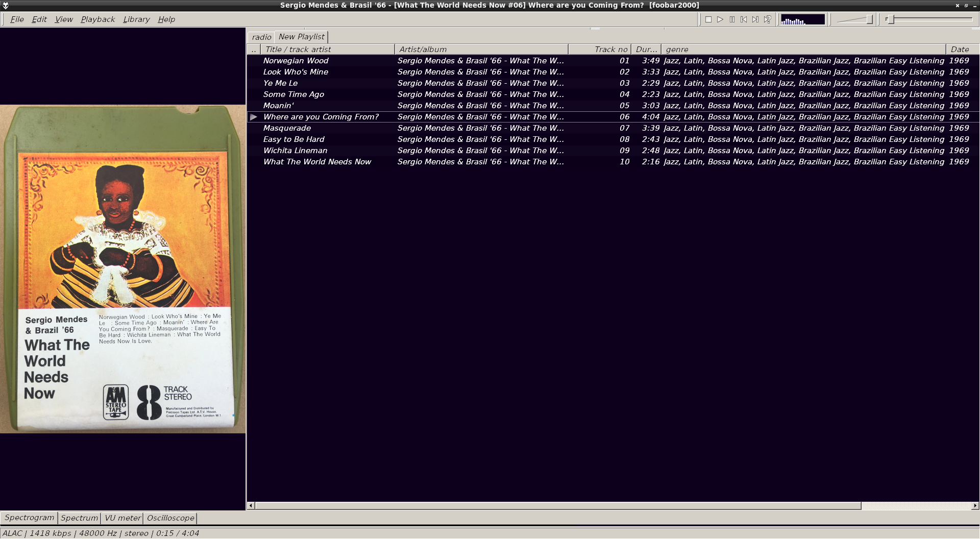Viewport: 980px width, 539px height.
Task: Open the VU meter tab
Action: (x=122, y=518)
